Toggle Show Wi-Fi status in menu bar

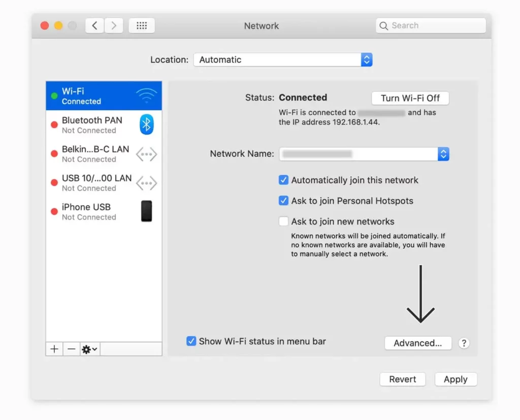[191, 341]
